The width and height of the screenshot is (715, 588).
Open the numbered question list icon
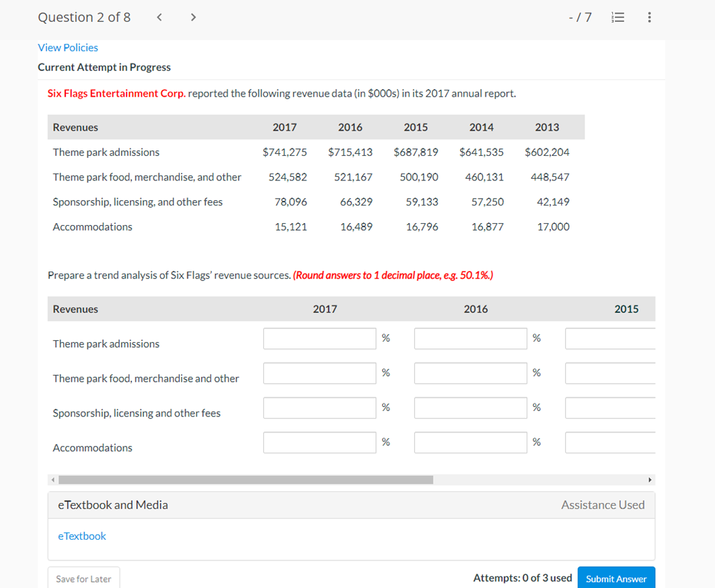618,17
